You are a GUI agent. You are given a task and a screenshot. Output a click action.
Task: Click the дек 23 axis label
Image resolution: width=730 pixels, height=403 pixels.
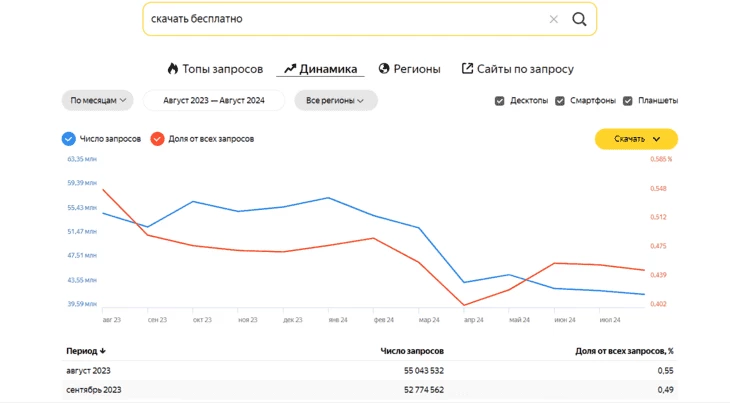click(293, 320)
